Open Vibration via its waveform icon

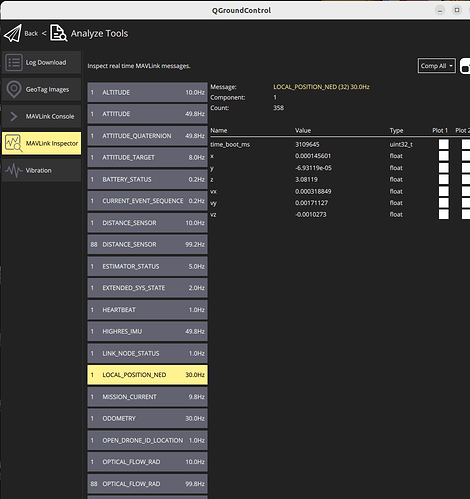(x=14, y=170)
